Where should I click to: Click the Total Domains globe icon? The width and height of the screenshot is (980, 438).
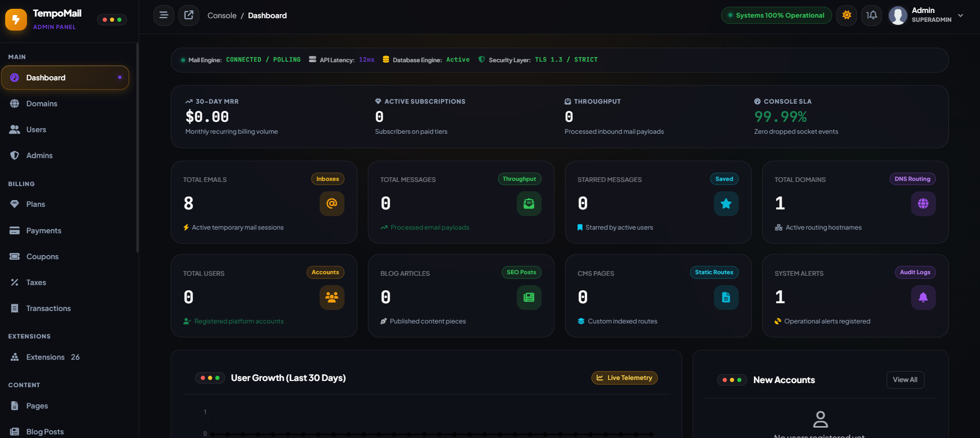923,204
